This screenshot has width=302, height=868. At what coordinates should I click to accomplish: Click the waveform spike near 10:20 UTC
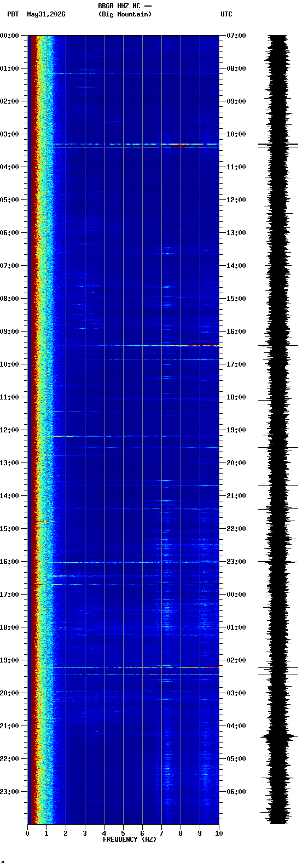coord(278,145)
